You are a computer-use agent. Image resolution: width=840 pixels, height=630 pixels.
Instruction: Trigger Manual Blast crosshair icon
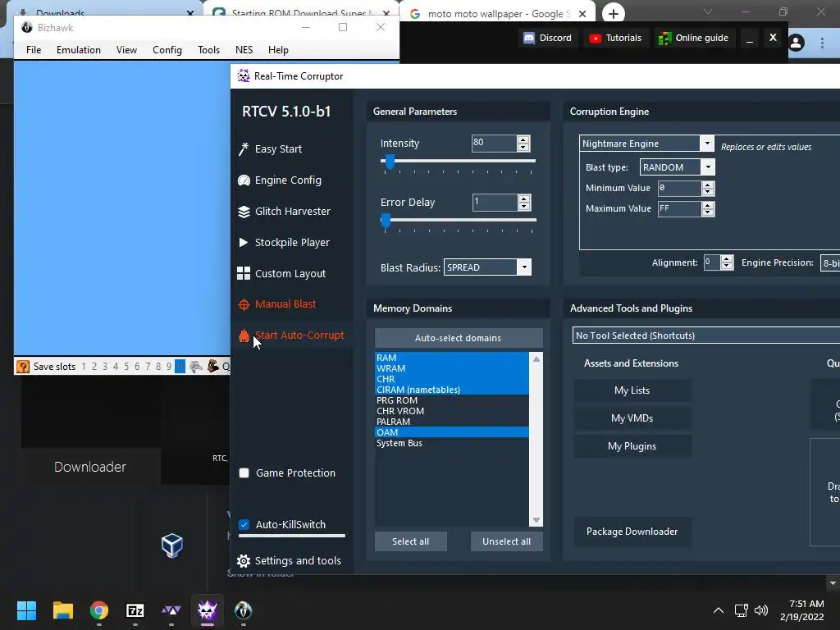coord(244,304)
